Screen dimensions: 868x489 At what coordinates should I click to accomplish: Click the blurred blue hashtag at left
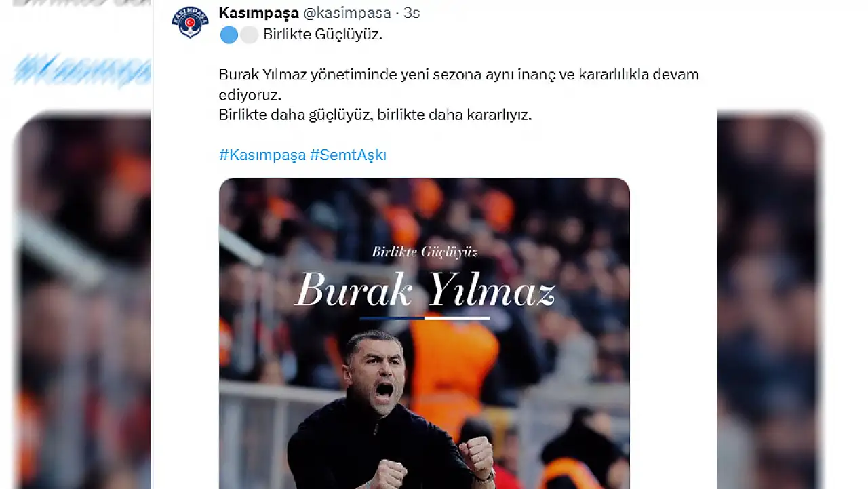82,69
